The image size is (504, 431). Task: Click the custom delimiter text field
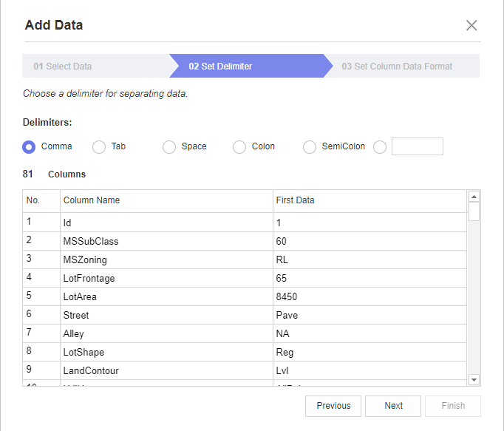(x=417, y=146)
